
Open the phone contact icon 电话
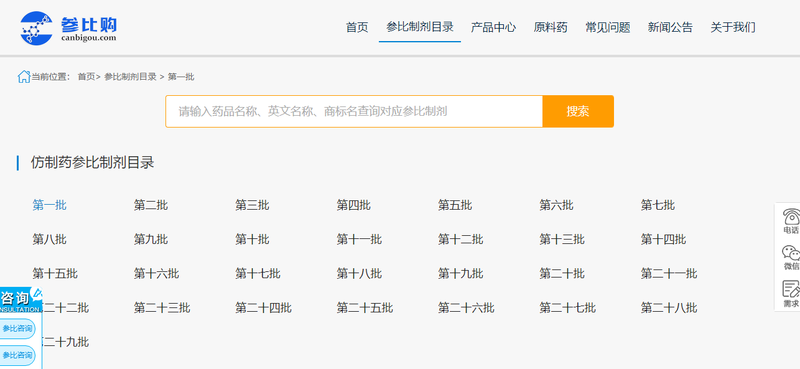tap(791, 220)
